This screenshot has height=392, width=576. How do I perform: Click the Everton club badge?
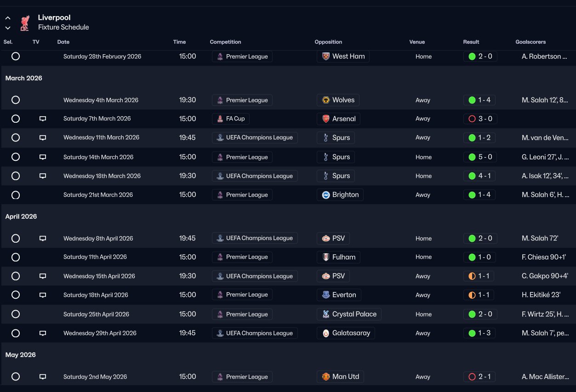(x=326, y=295)
